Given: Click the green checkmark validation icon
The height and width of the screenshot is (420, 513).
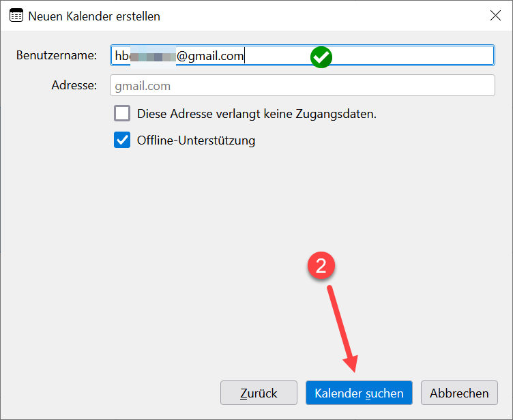Looking at the screenshot, I should (321, 57).
